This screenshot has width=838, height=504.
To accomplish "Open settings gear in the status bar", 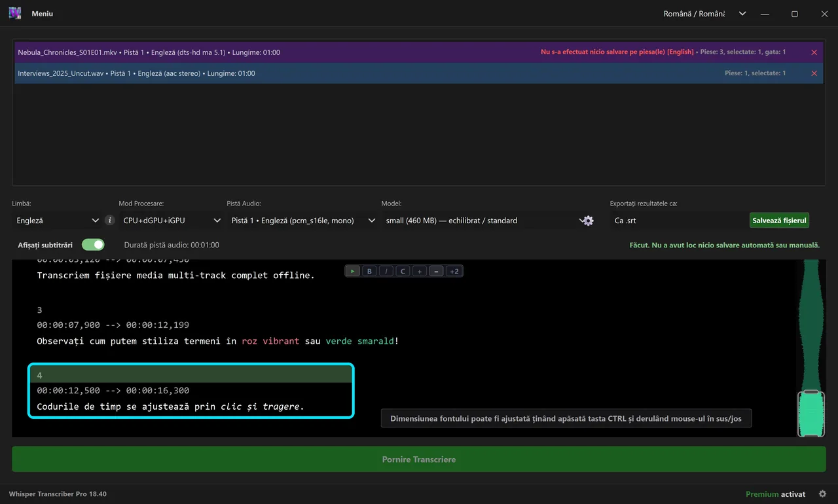I will click(x=822, y=494).
